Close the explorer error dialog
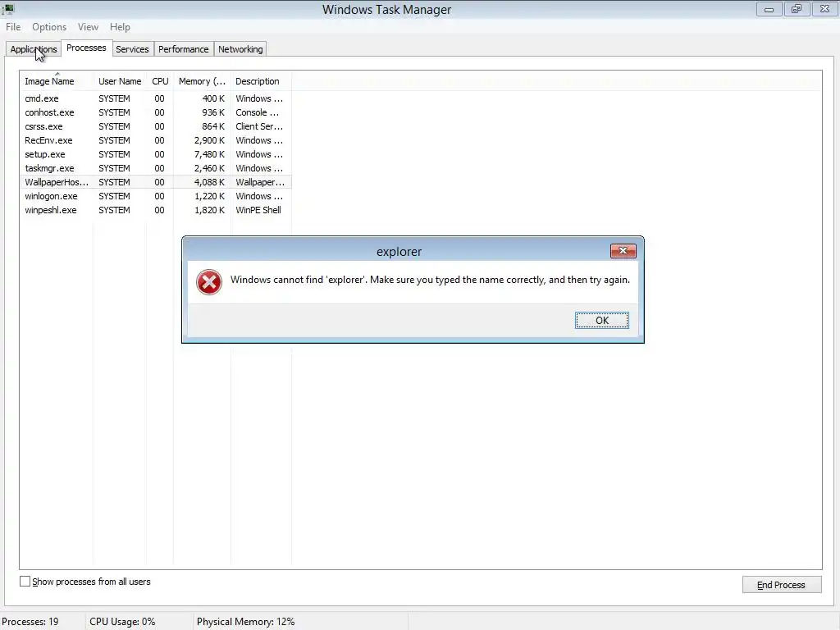840x630 pixels. pos(623,251)
